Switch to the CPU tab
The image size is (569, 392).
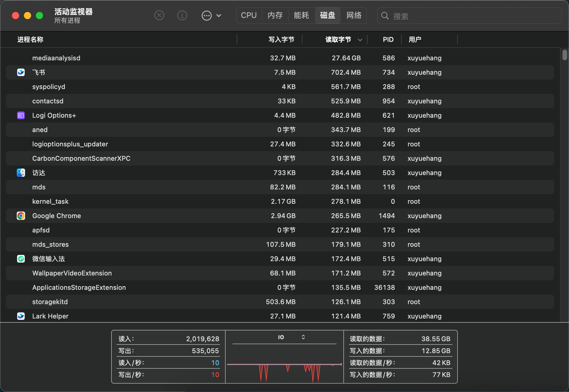coord(249,16)
